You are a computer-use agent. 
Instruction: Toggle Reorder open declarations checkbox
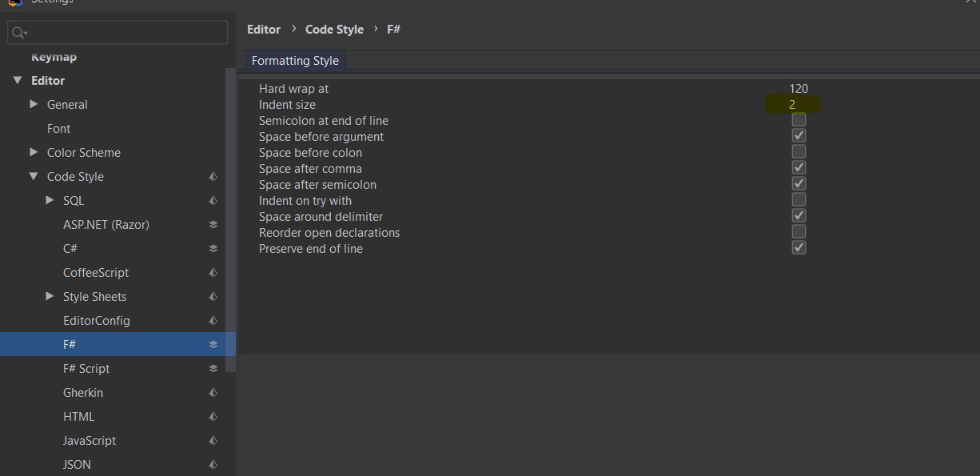pos(799,232)
